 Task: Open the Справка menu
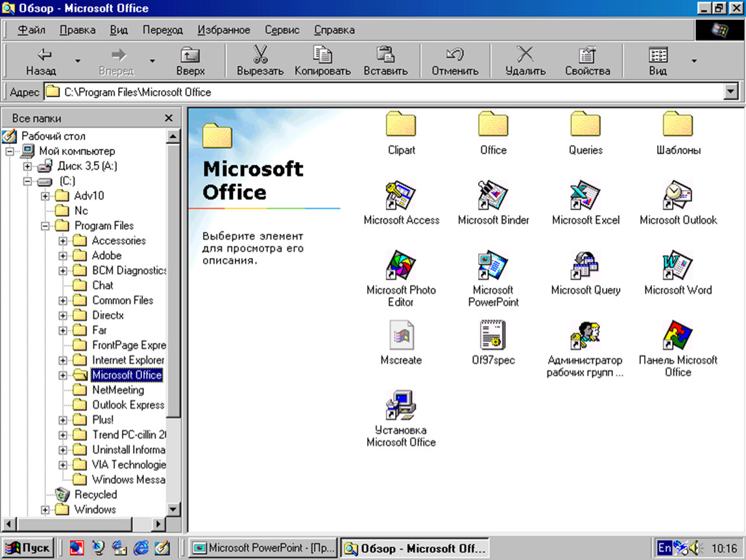[x=335, y=30]
